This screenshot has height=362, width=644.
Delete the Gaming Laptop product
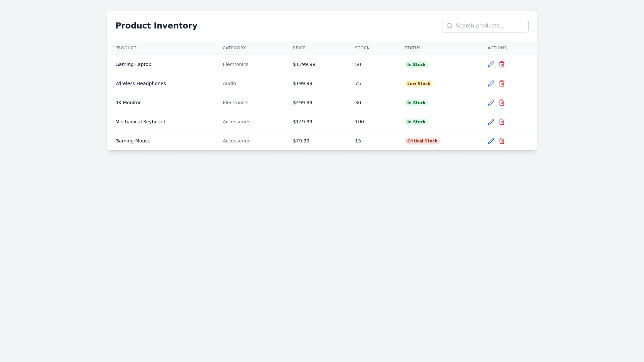pyautogui.click(x=502, y=64)
